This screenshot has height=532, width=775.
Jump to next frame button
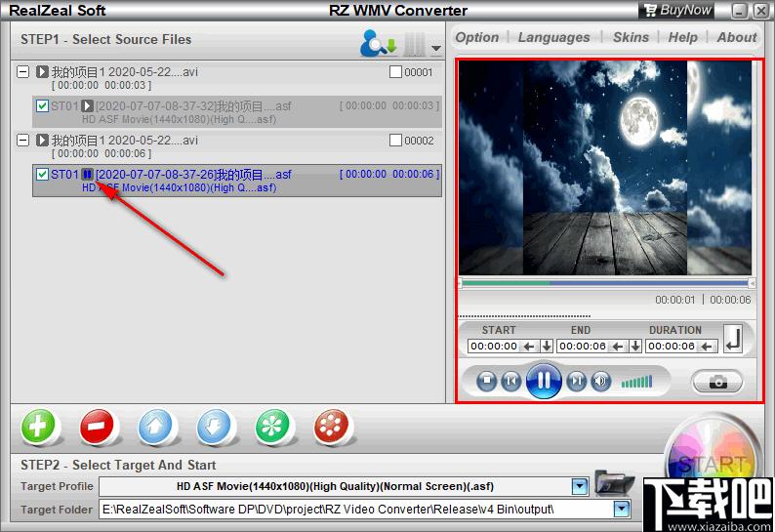576,381
